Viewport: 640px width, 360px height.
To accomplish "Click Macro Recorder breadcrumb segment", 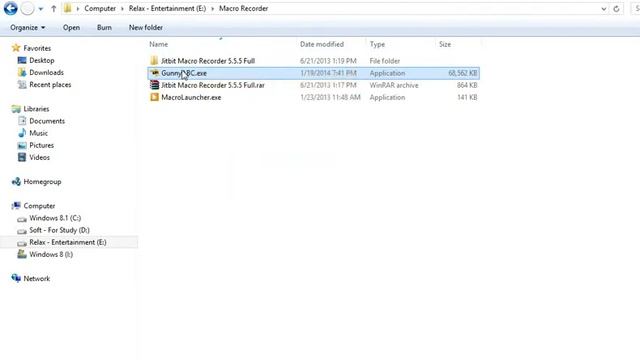I will (x=244, y=8).
